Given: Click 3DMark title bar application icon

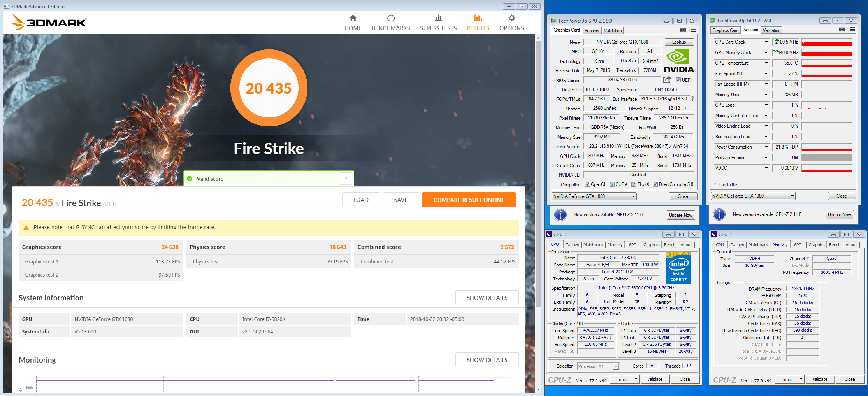Looking at the screenshot, I should click(6, 6).
